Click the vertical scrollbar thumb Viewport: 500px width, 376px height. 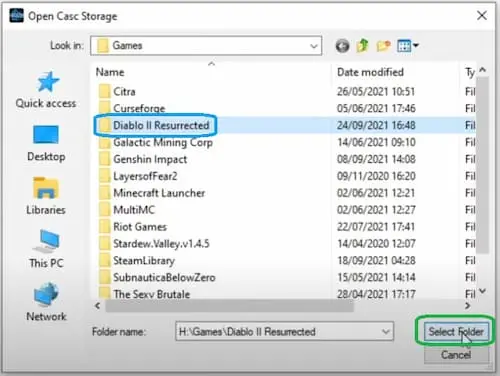coord(482,165)
